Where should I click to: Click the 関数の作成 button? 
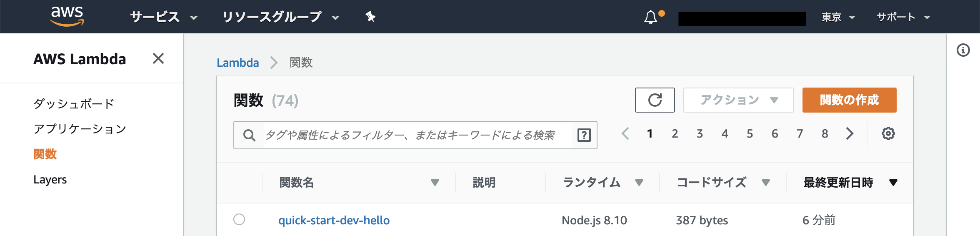click(x=849, y=100)
